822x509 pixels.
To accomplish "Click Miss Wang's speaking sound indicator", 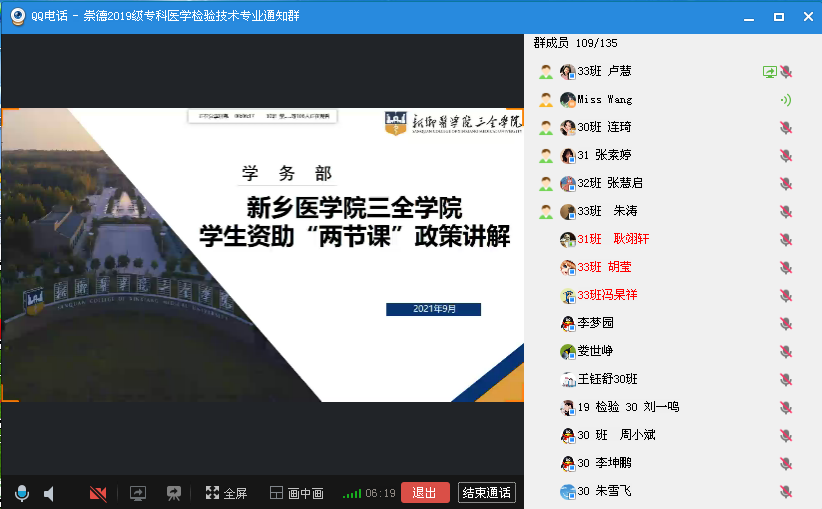I will [786, 100].
